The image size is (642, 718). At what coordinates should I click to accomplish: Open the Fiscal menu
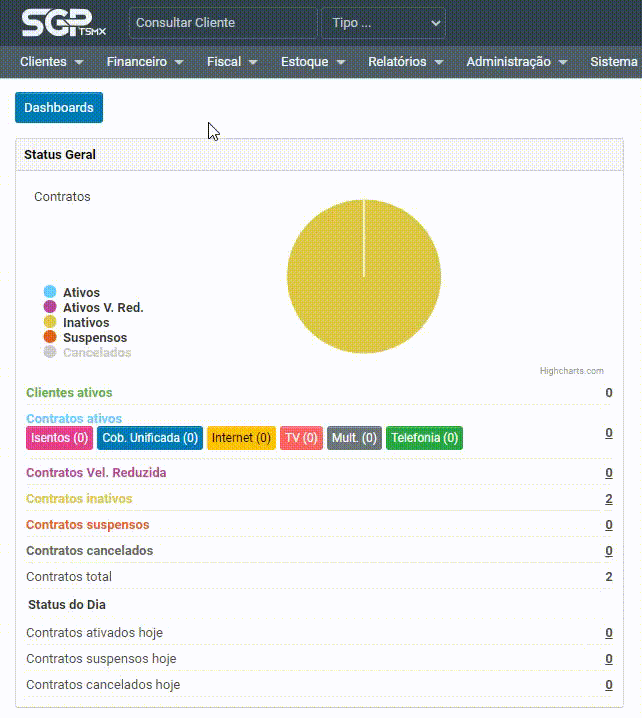[232, 62]
